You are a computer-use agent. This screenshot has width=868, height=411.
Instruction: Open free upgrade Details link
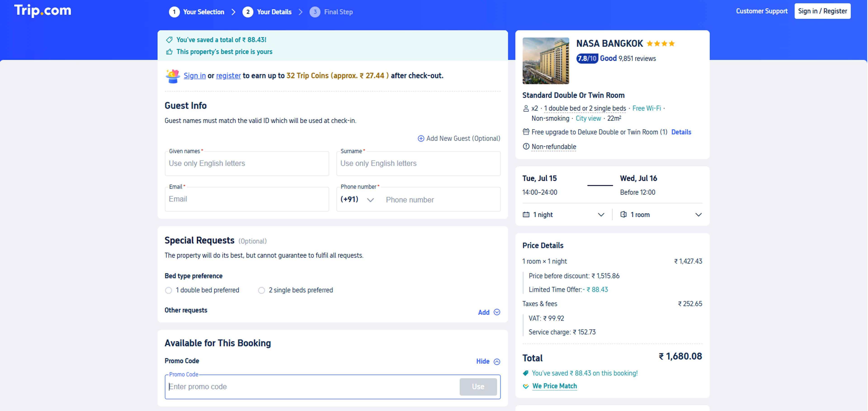(681, 132)
